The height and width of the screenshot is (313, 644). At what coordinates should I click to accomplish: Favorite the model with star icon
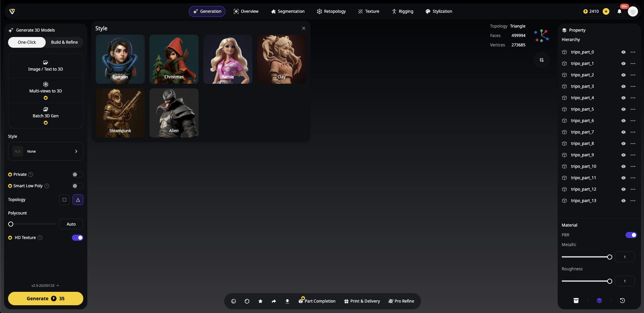click(x=260, y=301)
